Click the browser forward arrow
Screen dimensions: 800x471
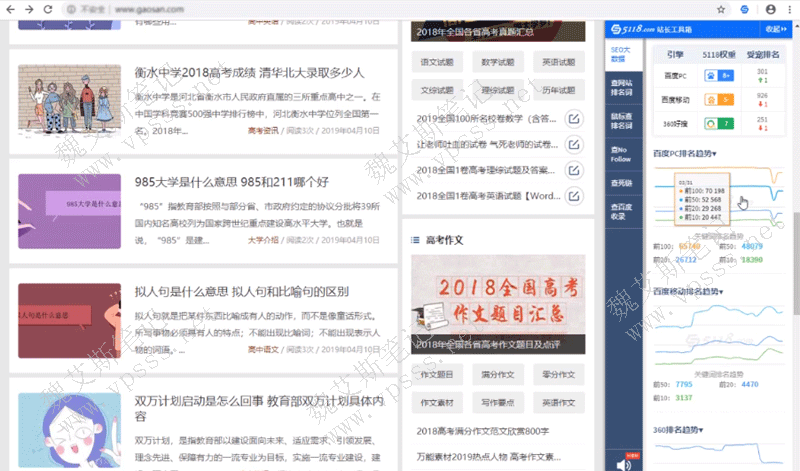pyautogui.click(x=29, y=9)
